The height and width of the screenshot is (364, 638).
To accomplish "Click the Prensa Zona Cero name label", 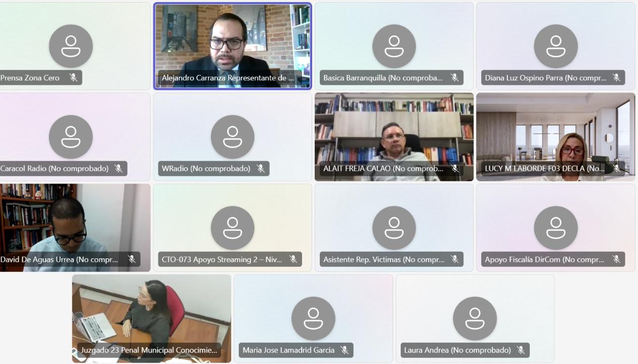I will coord(30,78).
